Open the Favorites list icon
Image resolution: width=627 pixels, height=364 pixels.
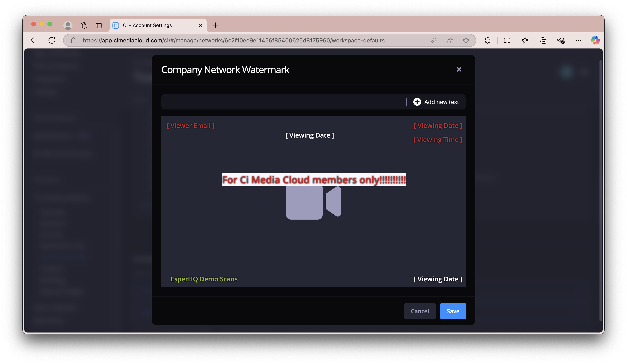click(x=525, y=40)
